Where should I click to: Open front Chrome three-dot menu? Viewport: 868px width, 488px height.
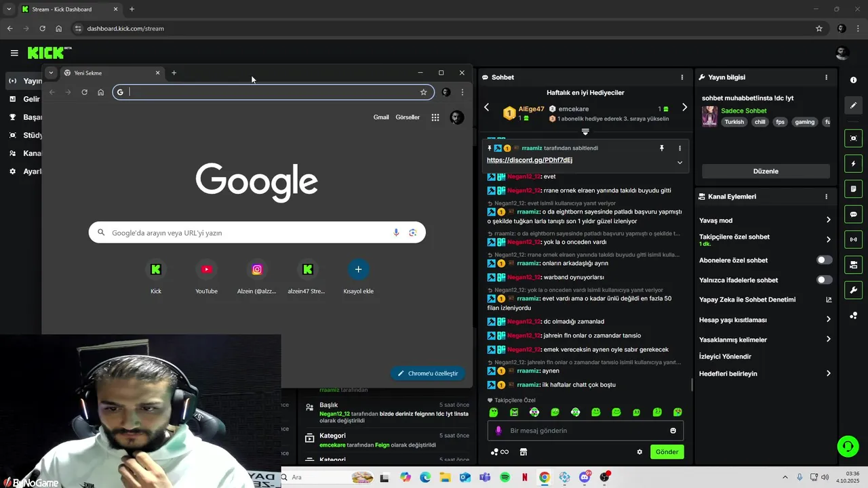click(462, 92)
